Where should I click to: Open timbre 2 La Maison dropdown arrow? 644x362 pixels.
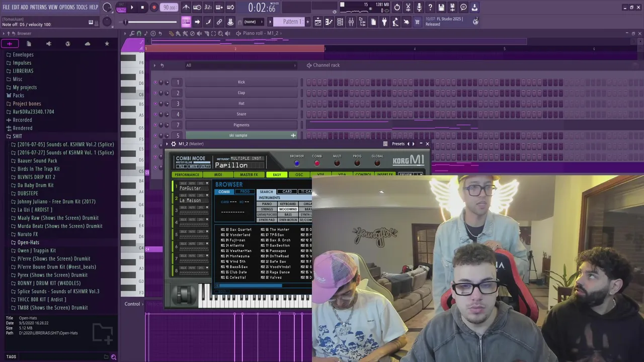[x=207, y=196]
